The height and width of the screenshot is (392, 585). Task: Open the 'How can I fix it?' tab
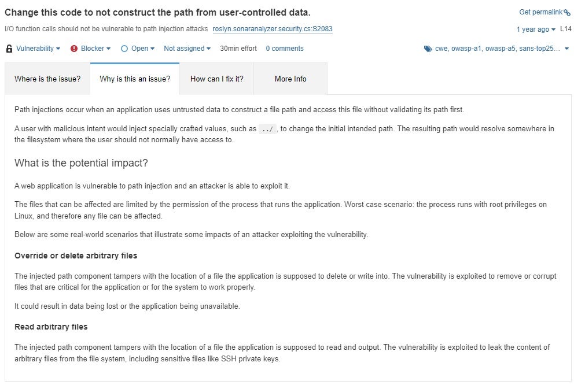click(x=217, y=79)
